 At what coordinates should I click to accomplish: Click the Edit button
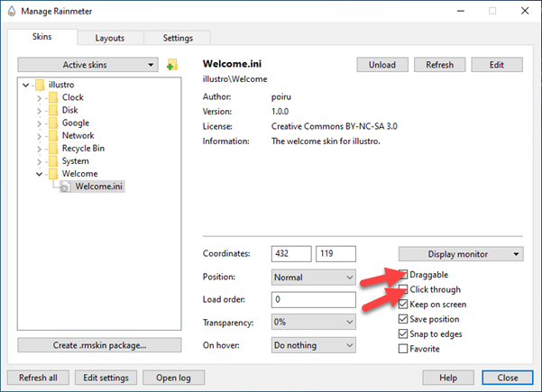[497, 65]
